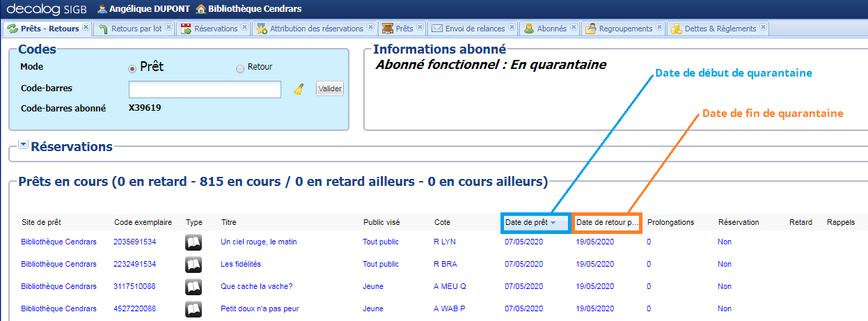The height and width of the screenshot is (321, 868).
Task: Click book type icon for Les fidélités row
Action: pos(194,265)
